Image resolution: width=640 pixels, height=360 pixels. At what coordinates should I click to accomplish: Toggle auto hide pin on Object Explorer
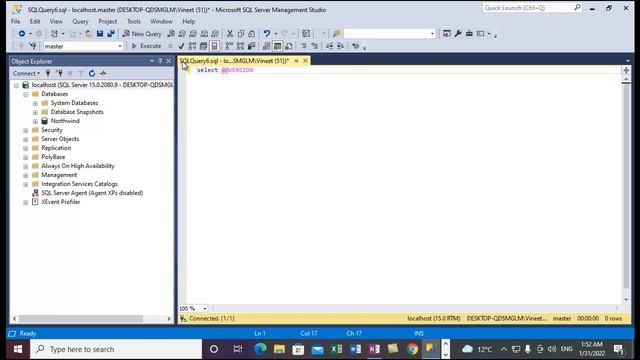click(x=160, y=61)
